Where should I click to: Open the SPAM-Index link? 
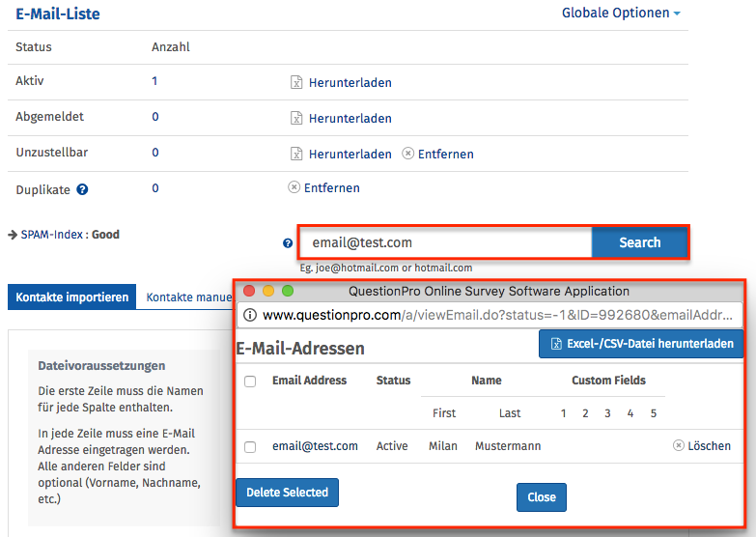[x=51, y=235]
